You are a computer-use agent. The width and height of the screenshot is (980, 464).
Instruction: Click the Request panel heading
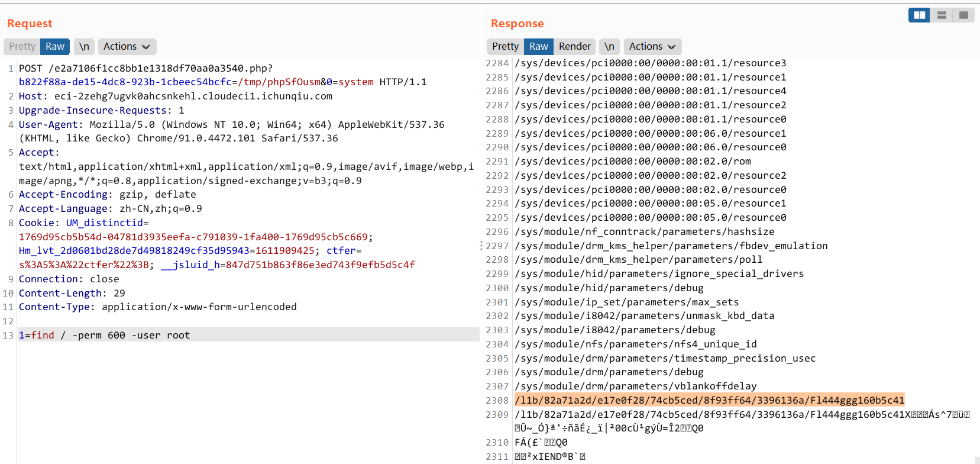pos(30,23)
